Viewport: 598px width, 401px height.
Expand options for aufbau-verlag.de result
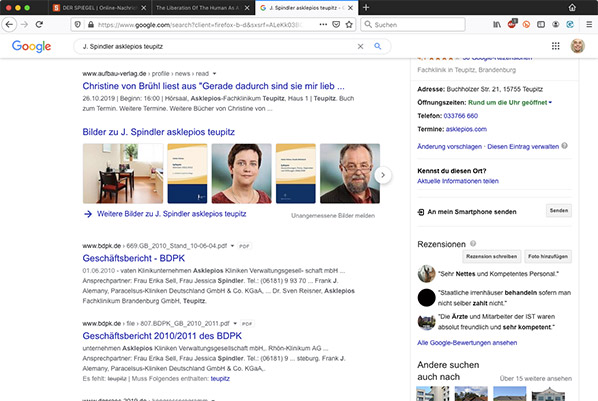[x=214, y=74]
